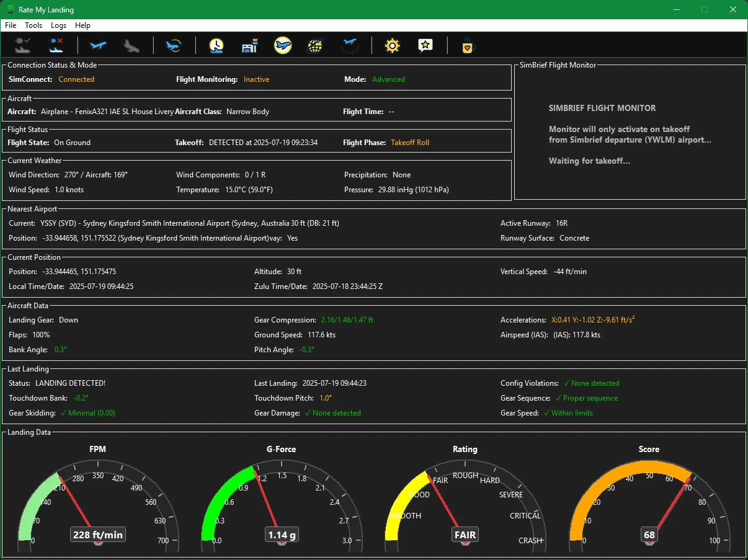Click the Score gauge showing 68
748x560 pixels.
[649, 535]
